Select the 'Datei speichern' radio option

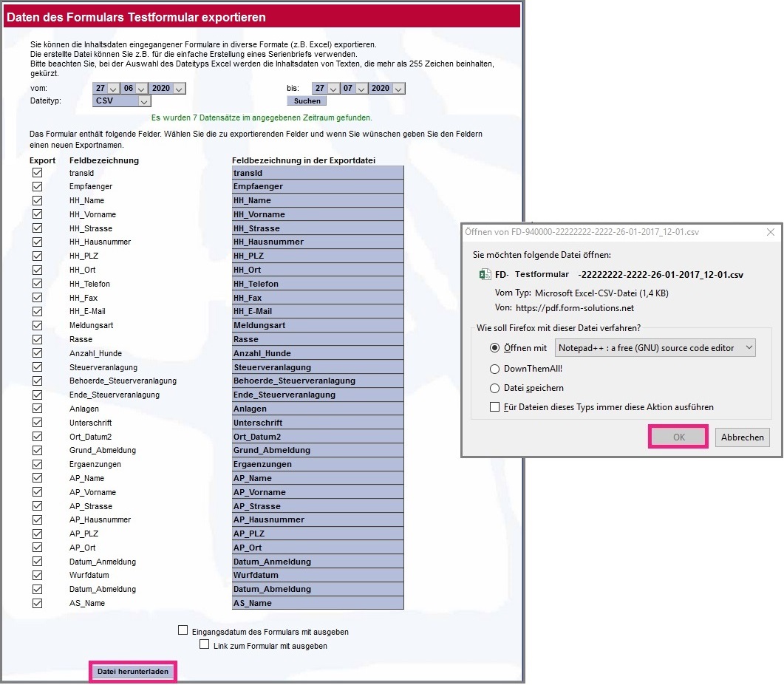pyautogui.click(x=494, y=388)
